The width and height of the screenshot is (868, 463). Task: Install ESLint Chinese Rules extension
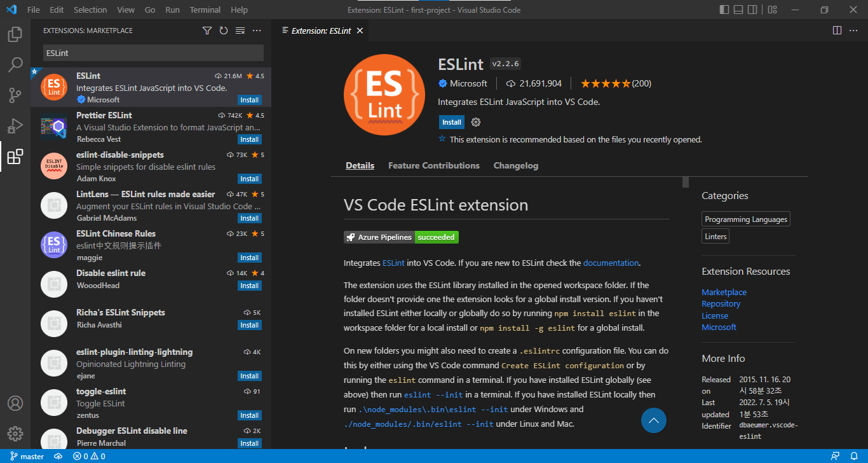tap(249, 258)
